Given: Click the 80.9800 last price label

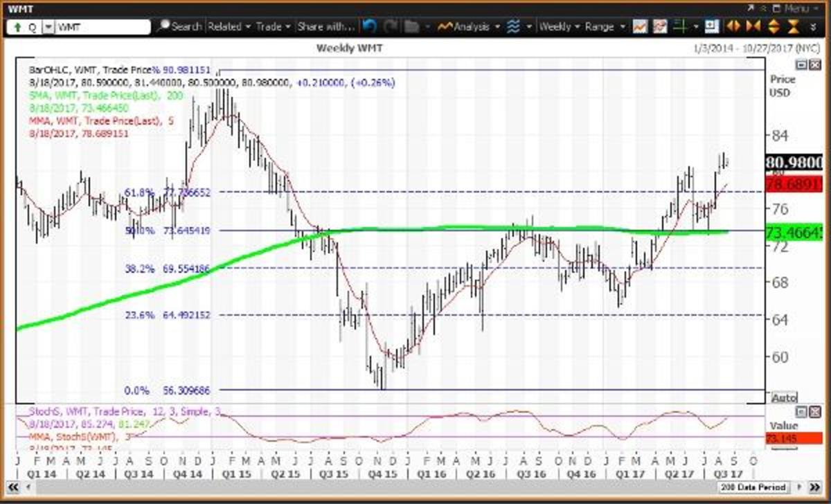Looking at the screenshot, I should tap(794, 163).
